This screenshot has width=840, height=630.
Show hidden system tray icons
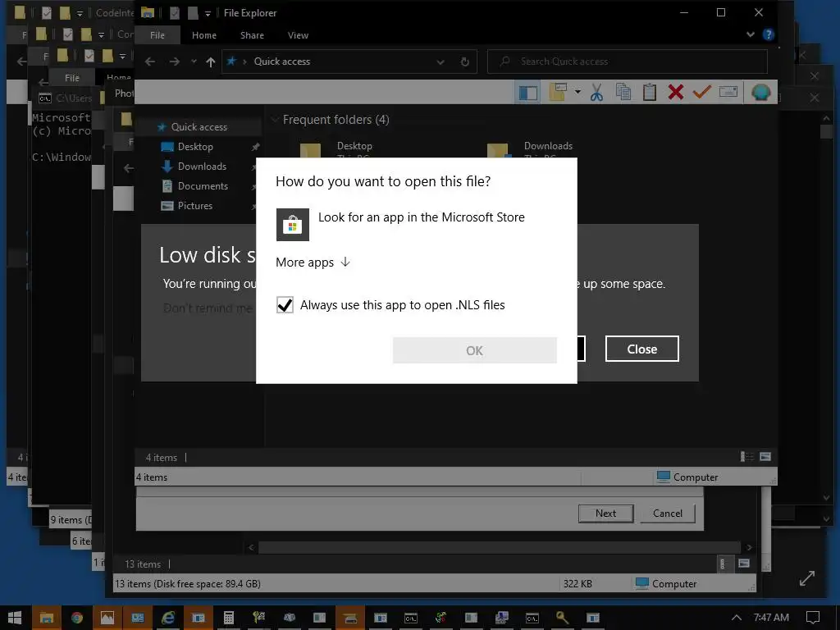[x=737, y=618]
